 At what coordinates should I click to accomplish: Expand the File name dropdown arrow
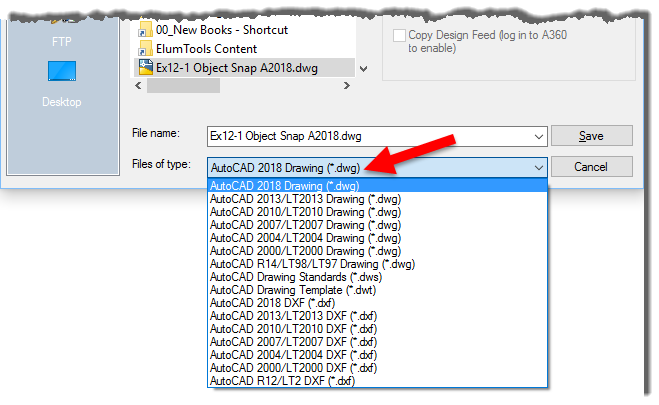(x=538, y=137)
